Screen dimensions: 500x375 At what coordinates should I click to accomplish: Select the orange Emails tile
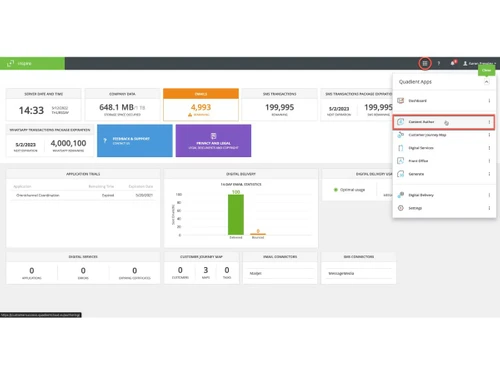pos(201,104)
